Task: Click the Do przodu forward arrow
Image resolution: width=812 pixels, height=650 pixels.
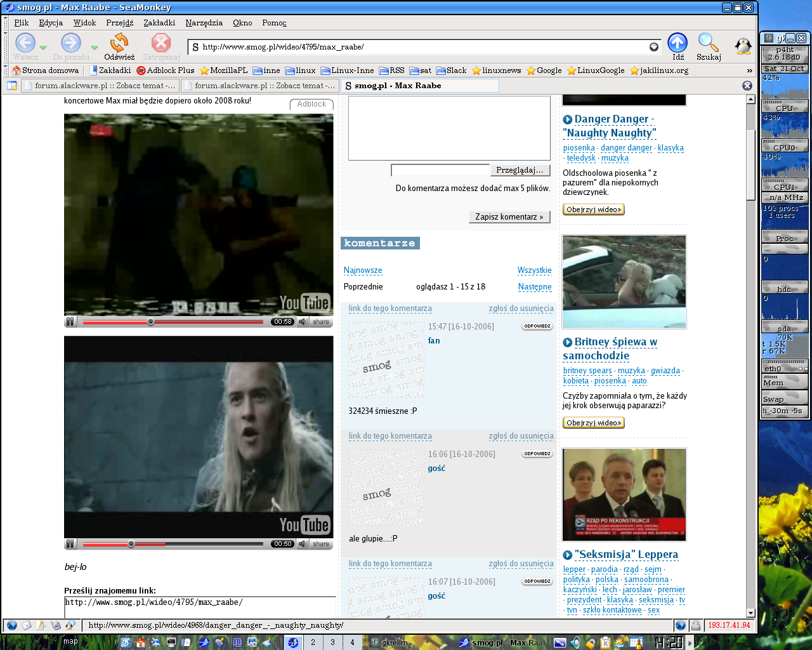Action: point(71,43)
